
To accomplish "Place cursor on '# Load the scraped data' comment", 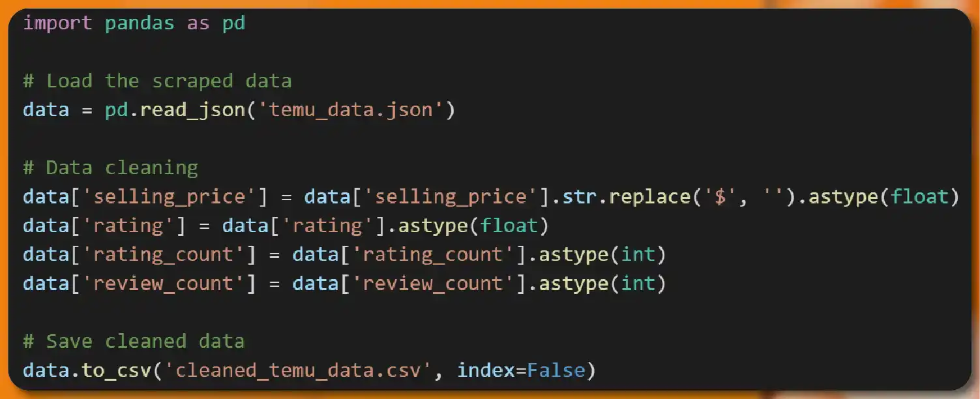I will coord(157,81).
